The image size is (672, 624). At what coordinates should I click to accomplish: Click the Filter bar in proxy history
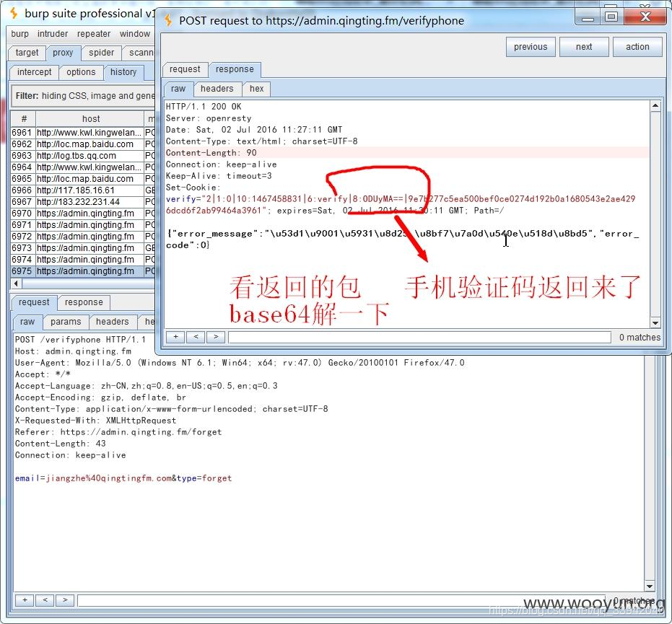[x=83, y=95]
